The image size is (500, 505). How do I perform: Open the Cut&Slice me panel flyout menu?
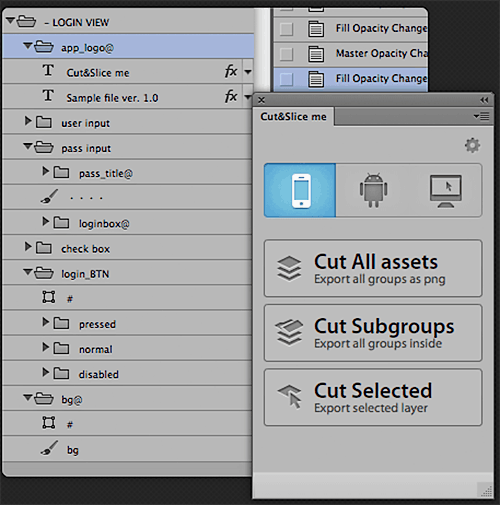coord(482,116)
